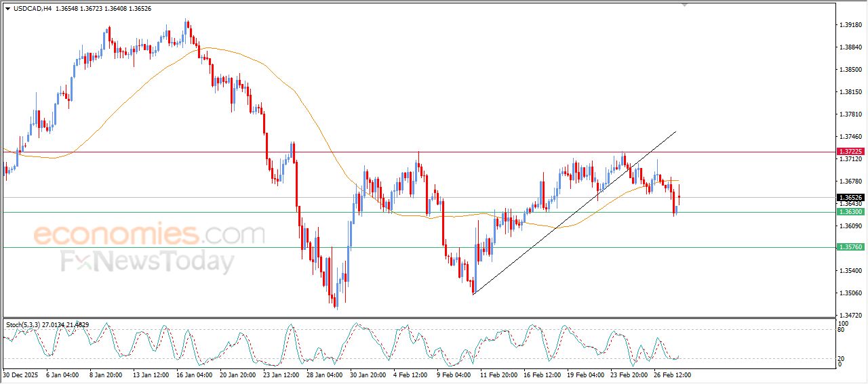This screenshot has width=868, height=384.
Task: Click the USDCAD,H4 symbol title
Action: pyautogui.click(x=33, y=9)
